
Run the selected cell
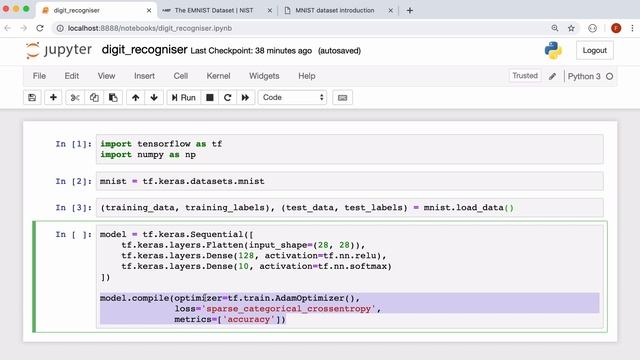point(184,98)
